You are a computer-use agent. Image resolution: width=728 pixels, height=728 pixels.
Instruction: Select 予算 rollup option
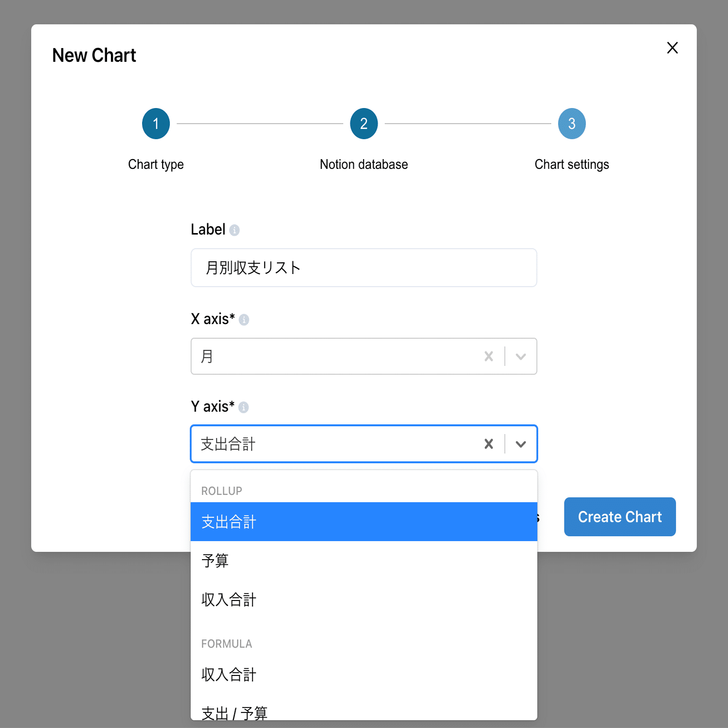[x=364, y=561]
